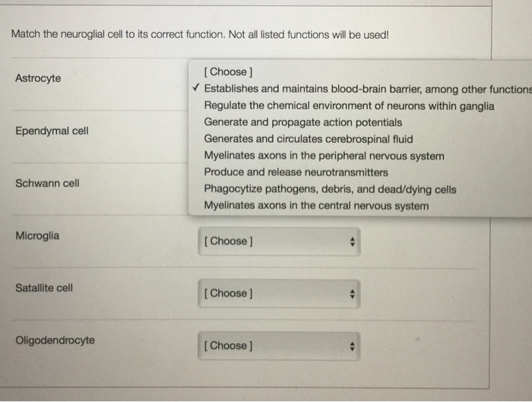The height and width of the screenshot is (402, 532).
Task: Click the Astrocyte label
Action: point(38,78)
